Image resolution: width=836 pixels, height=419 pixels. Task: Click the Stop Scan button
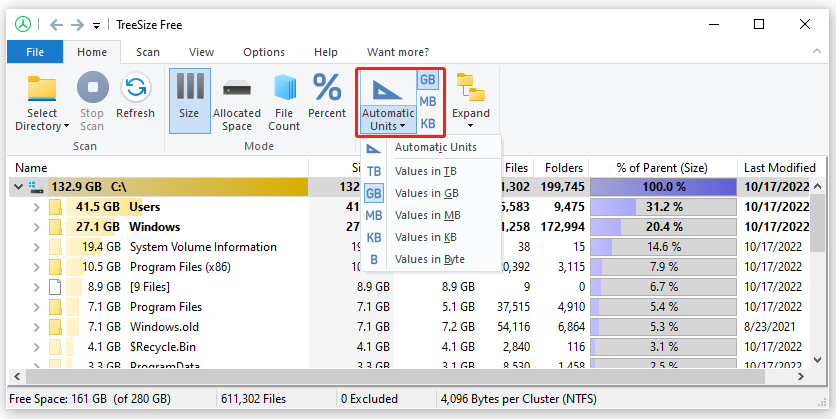tap(92, 102)
